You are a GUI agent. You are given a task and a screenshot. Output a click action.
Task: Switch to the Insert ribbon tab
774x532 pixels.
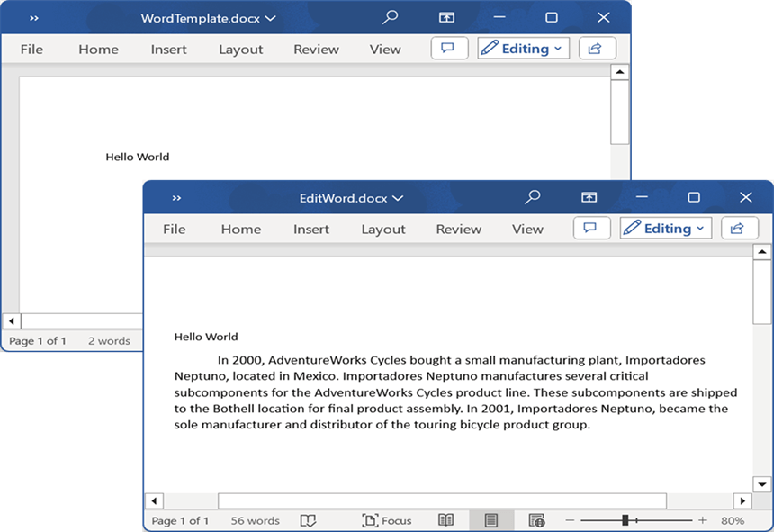tap(310, 230)
